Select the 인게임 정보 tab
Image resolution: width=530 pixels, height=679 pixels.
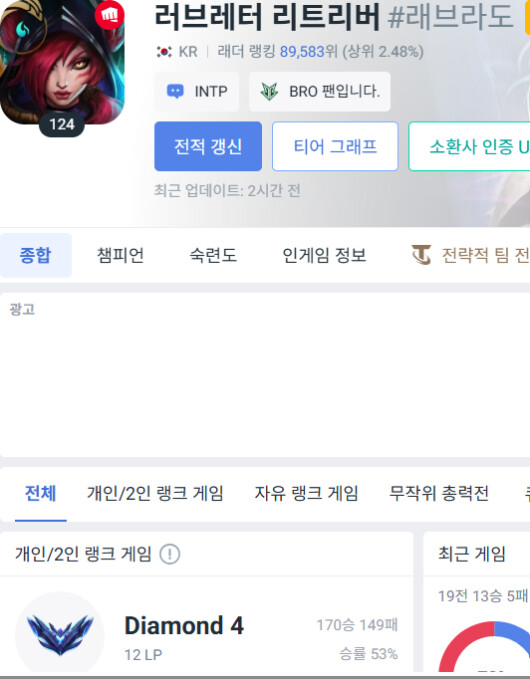coord(324,255)
